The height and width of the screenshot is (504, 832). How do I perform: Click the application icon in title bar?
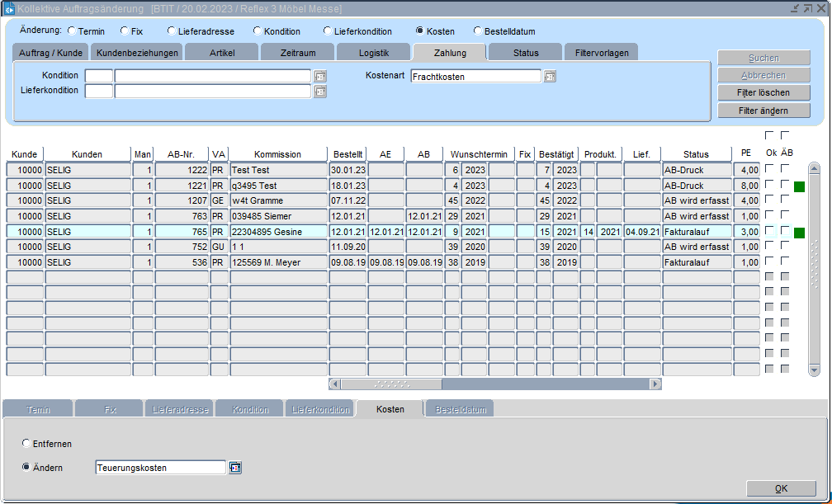9,8
